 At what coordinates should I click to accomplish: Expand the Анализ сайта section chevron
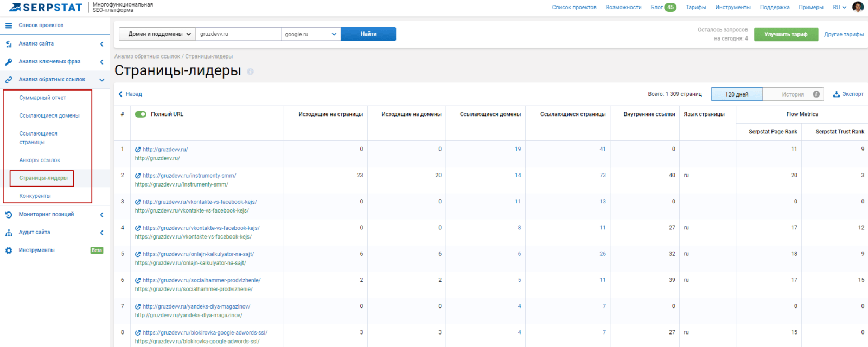[101, 44]
